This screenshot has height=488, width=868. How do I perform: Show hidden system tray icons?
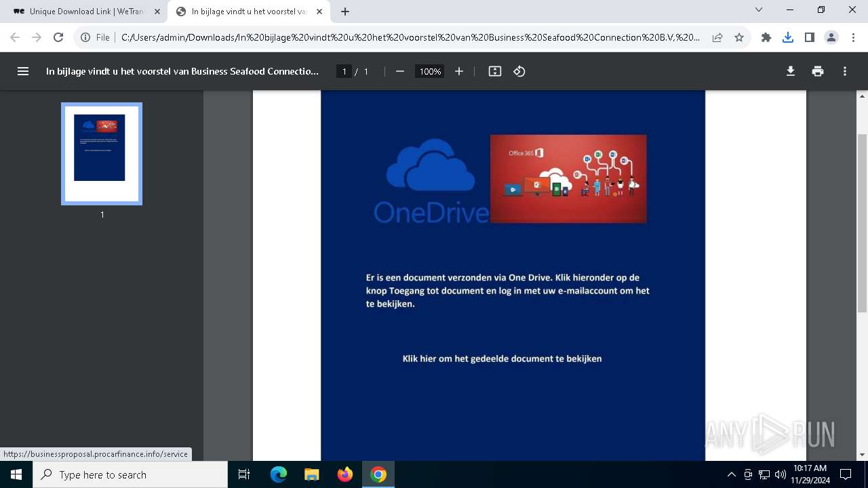coord(731,474)
